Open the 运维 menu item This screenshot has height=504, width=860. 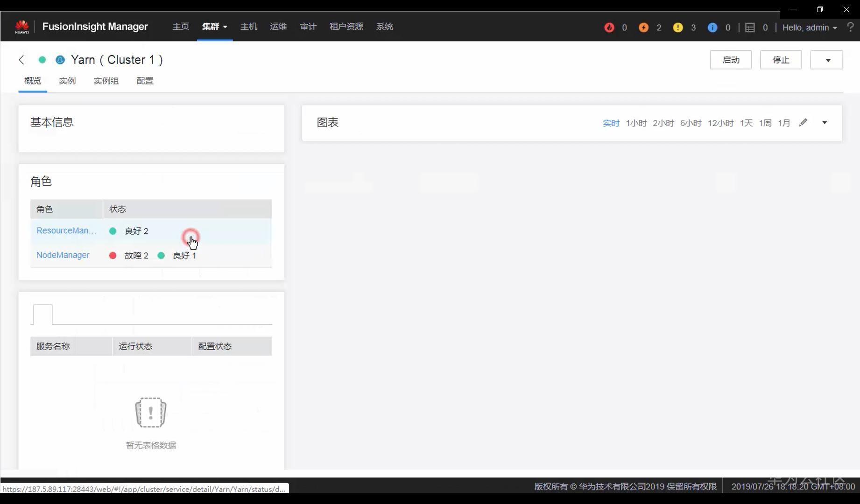click(278, 27)
